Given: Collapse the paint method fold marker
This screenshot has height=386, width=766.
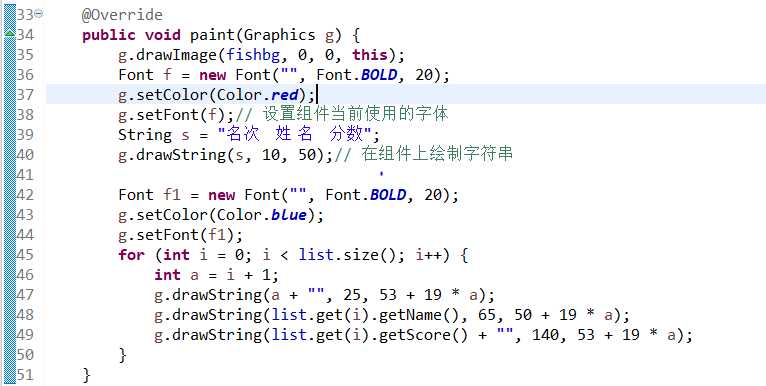Looking at the screenshot, I should point(39,14).
